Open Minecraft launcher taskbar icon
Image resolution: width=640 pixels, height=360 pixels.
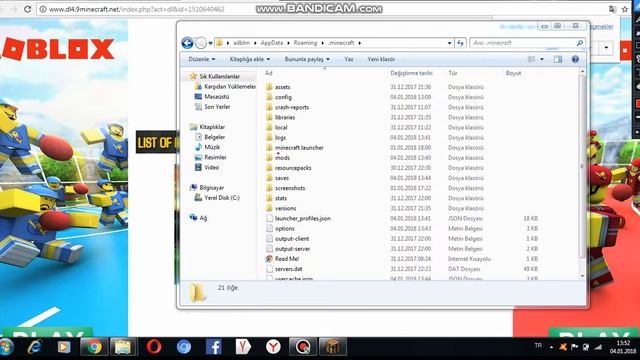332,347
